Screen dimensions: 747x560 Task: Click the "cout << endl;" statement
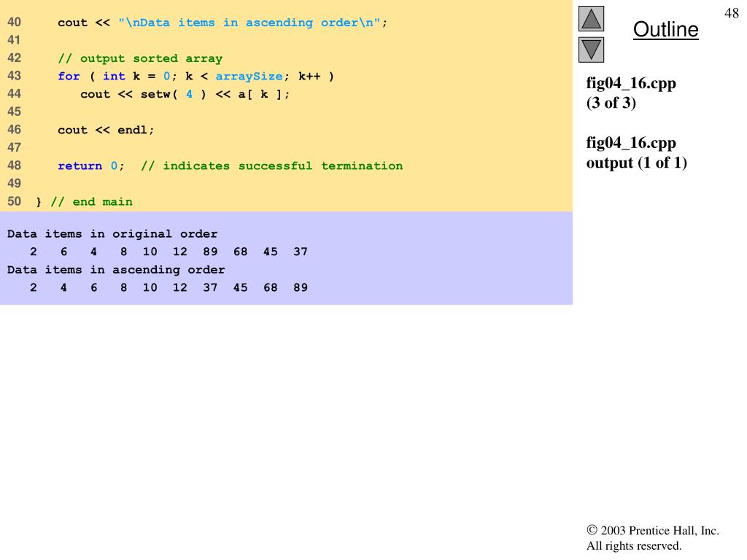[x=107, y=130]
